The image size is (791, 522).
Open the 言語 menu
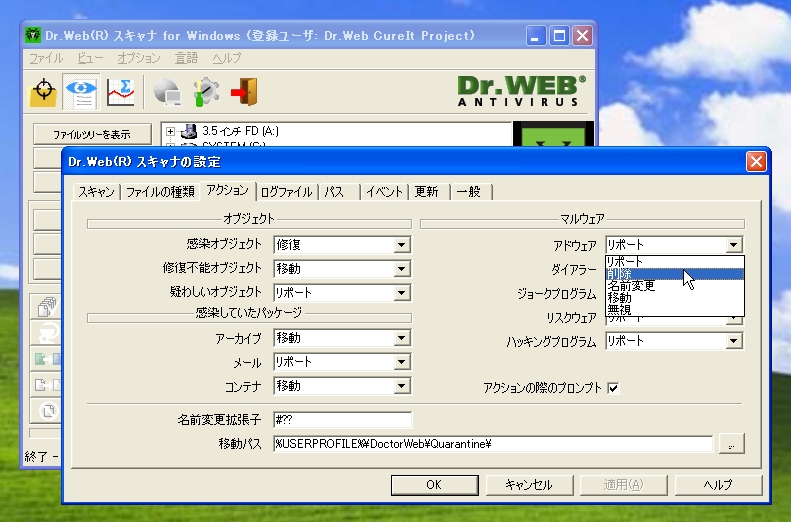pyautogui.click(x=186, y=59)
